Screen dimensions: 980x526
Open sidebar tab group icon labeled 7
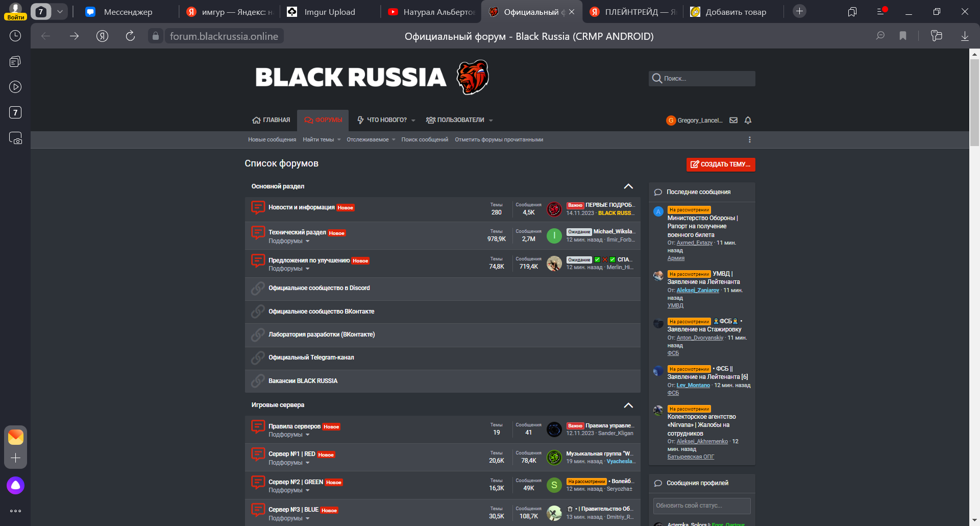(15, 112)
